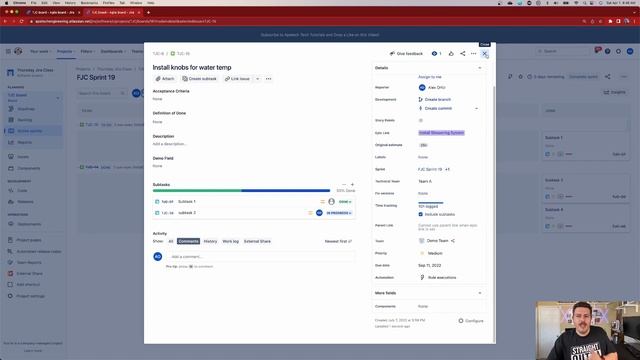The image size is (640, 360).
Task: Open the DONE status dropdown for Subtask 1
Action: pos(344,202)
